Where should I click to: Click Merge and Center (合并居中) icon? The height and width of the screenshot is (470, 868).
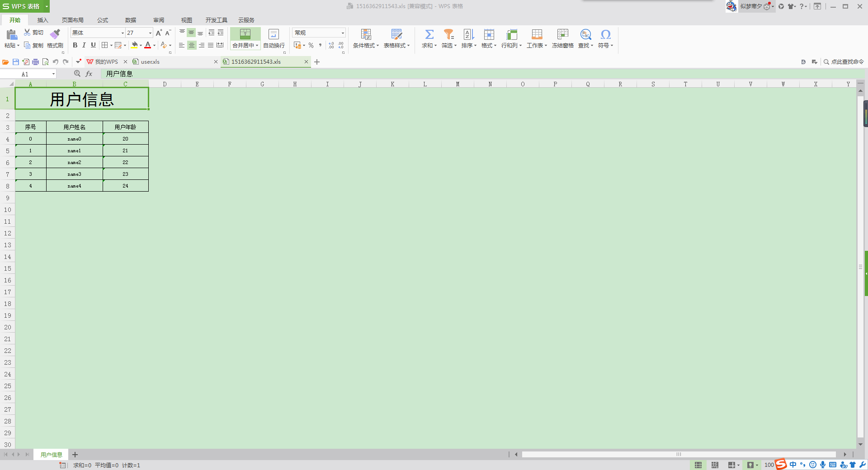(x=245, y=34)
